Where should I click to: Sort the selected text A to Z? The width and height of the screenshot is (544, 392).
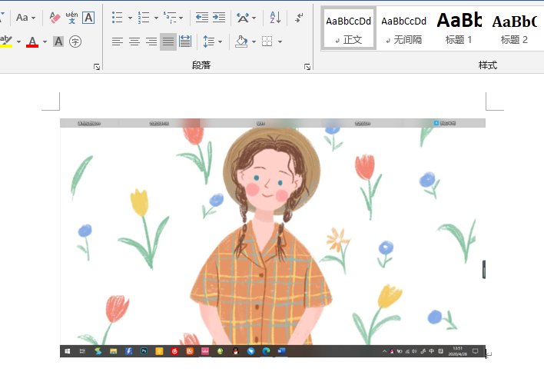(x=276, y=17)
